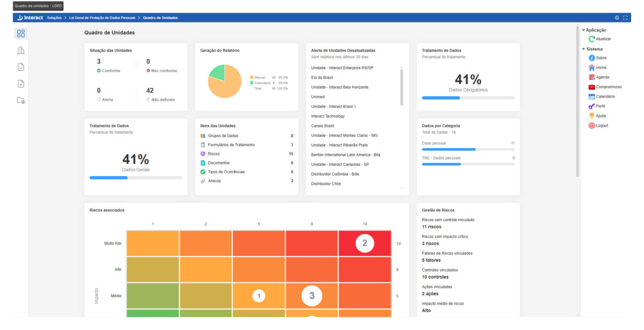
Task: Click the Grupos de Dados icon
Action: [203, 136]
